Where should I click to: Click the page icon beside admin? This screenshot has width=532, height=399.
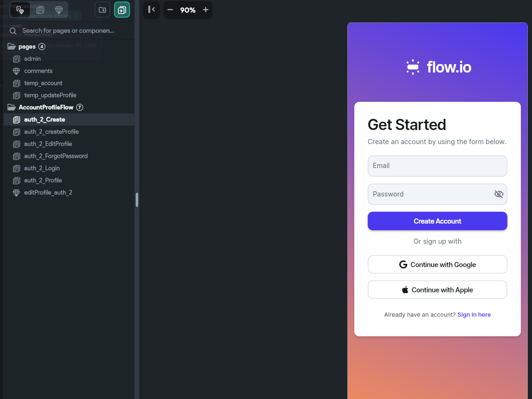[16, 59]
